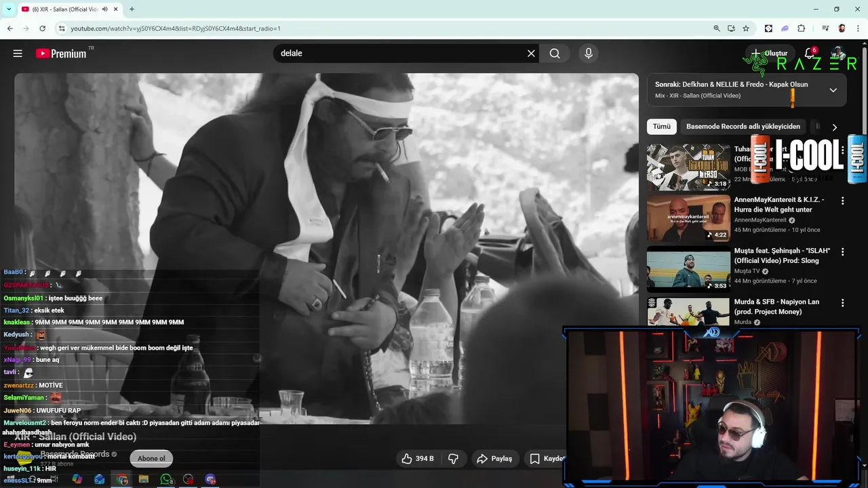Click Oluştur create button
868x488 pixels.
click(769, 54)
